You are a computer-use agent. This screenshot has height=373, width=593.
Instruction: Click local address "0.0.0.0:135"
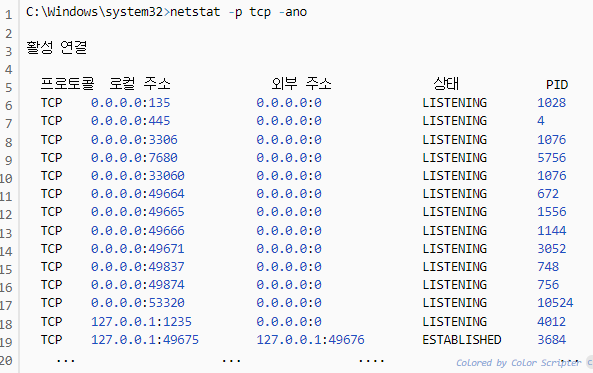tap(130, 103)
